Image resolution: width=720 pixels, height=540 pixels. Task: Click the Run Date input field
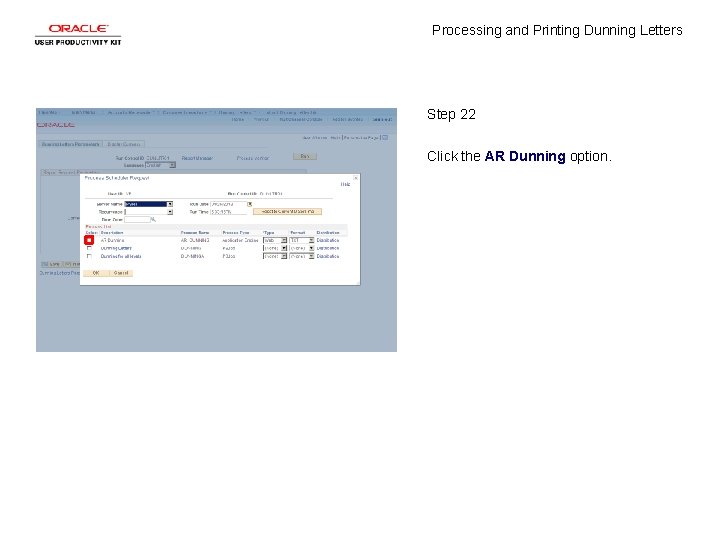228,204
